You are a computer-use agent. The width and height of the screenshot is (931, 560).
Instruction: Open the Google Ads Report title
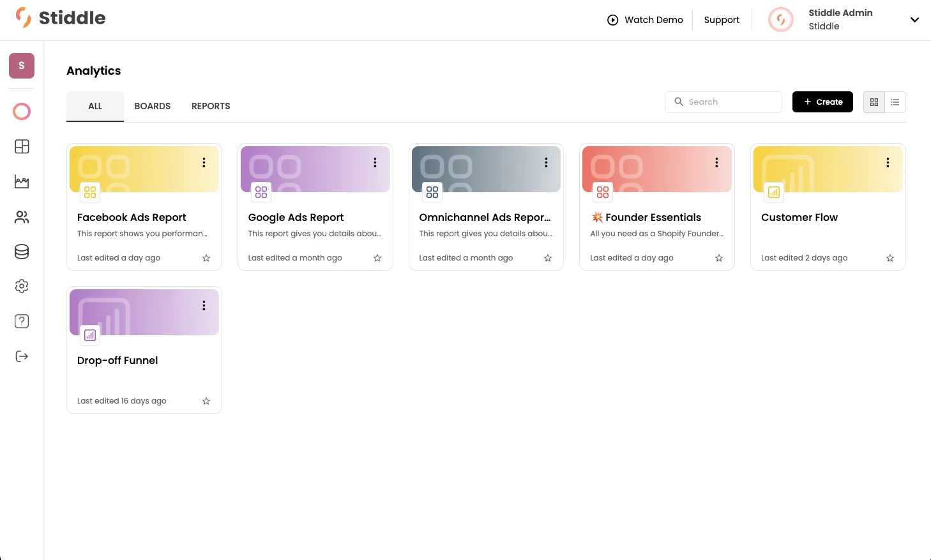(x=296, y=217)
